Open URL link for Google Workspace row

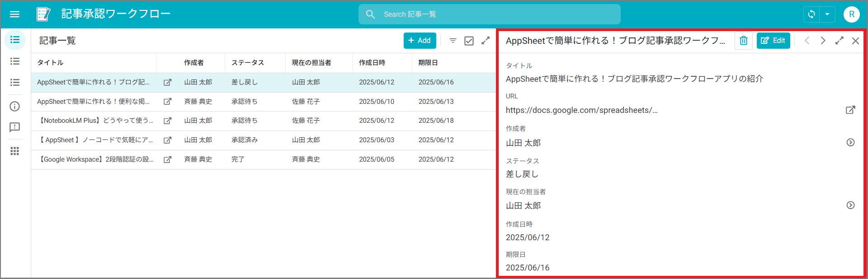[x=167, y=159]
